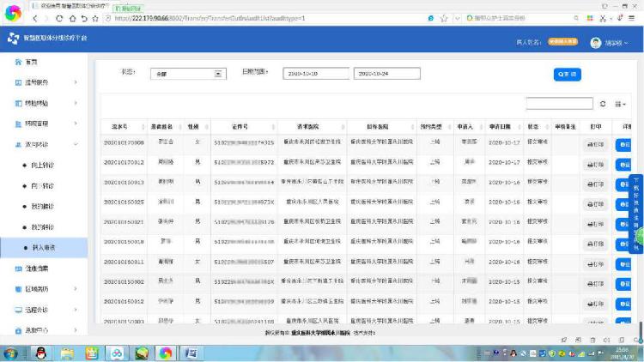This screenshot has width=644, height=362.
Task: Click the blue search query button
Action: coord(568,75)
